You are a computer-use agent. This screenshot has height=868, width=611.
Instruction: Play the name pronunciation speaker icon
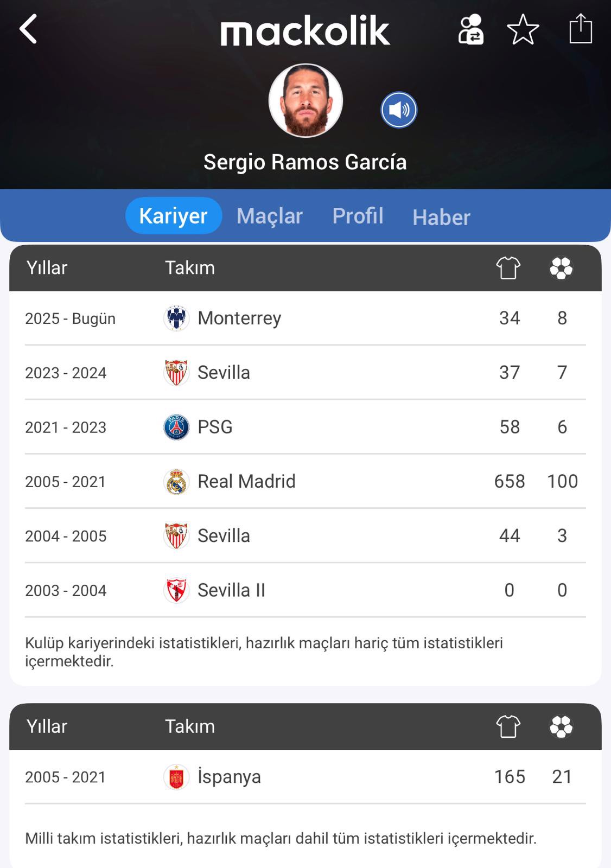click(x=399, y=110)
